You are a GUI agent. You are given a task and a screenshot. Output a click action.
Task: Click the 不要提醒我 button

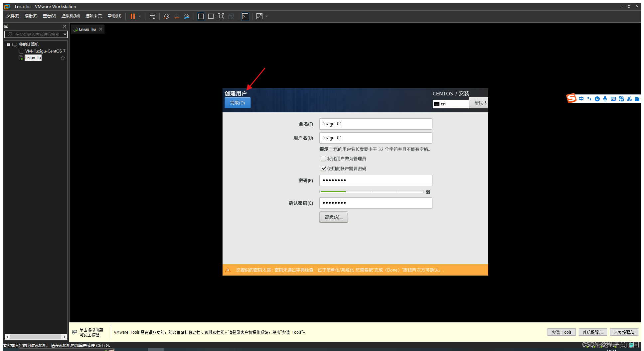[x=624, y=332]
